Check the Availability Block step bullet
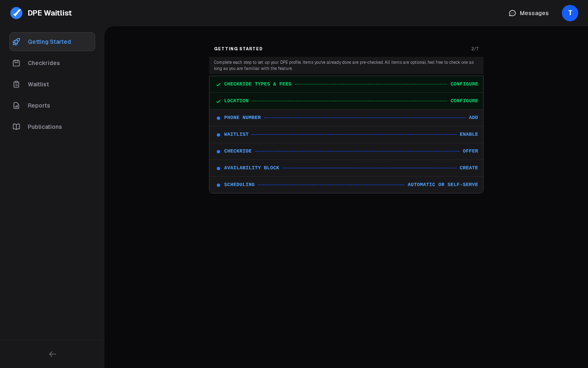This screenshot has width=588, height=368. (218, 168)
